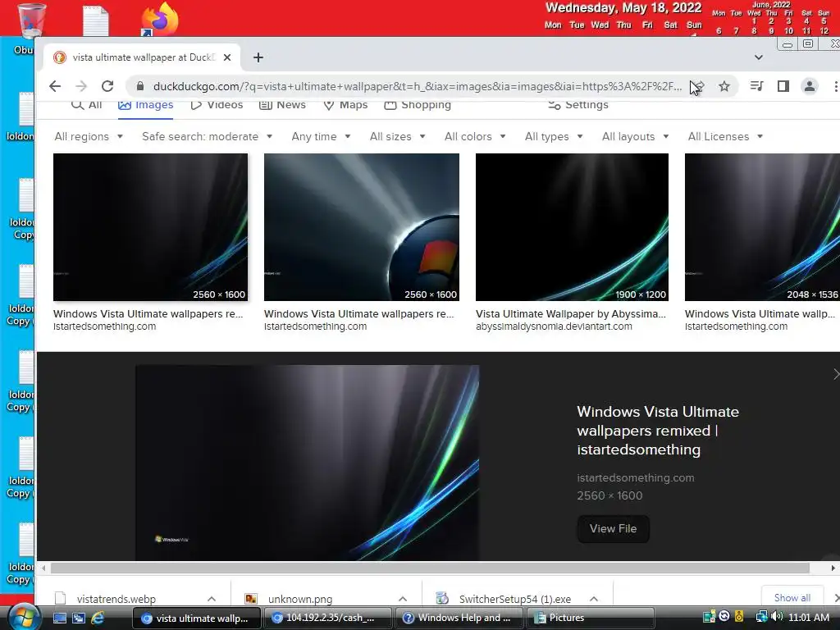The image size is (840, 630).
Task: Click the large preview wallpaper image
Action: 307,463
